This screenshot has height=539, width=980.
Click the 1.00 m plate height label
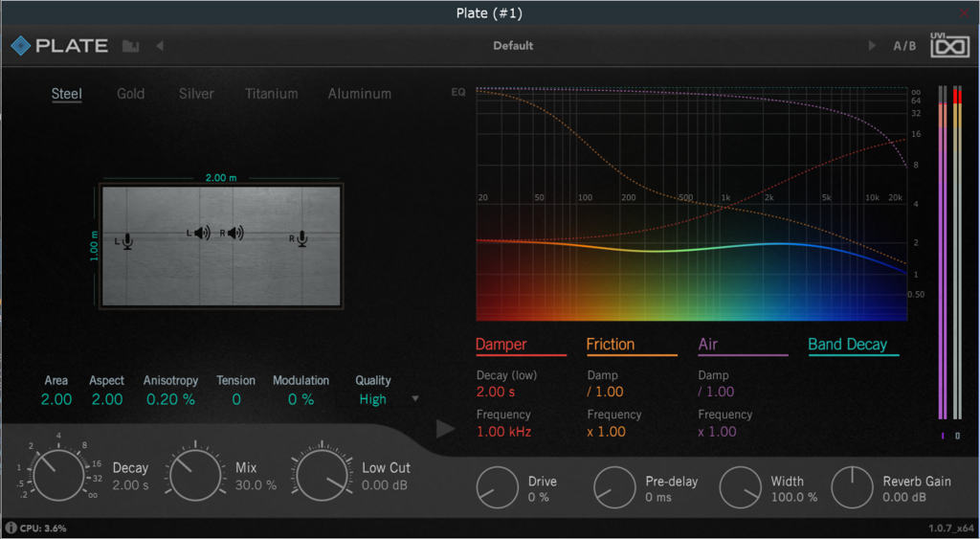pos(95,245)
